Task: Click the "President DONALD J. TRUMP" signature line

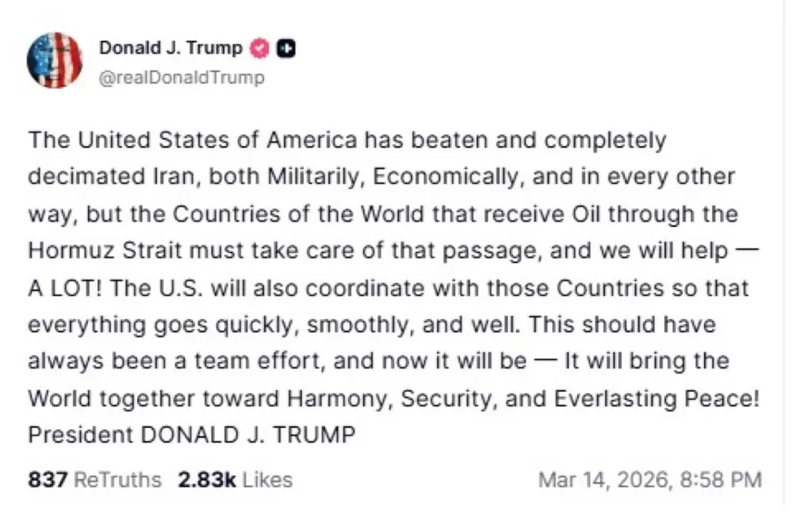Action: 190,435
